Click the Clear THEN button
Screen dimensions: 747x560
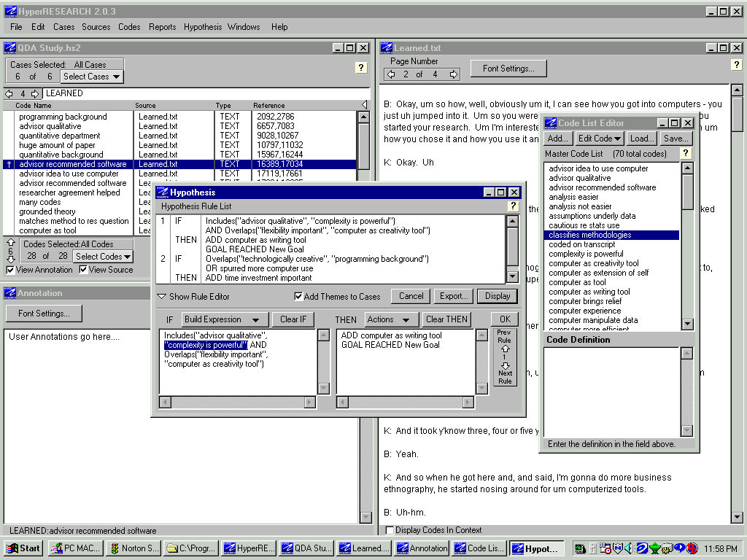[446, 319]
